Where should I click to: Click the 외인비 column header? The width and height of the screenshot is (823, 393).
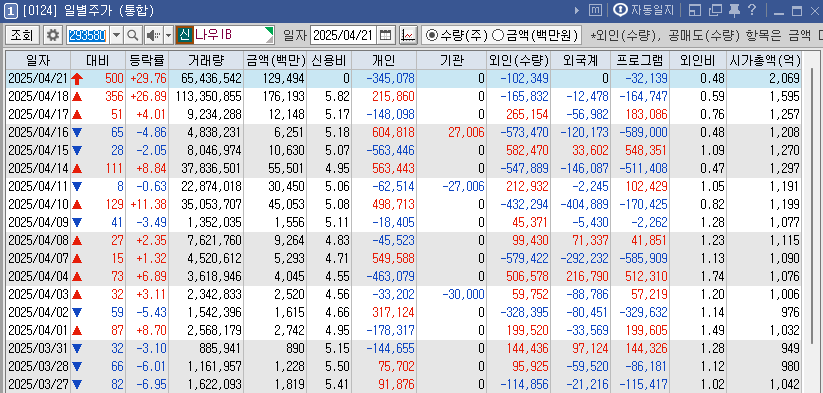tap(698, 60)
